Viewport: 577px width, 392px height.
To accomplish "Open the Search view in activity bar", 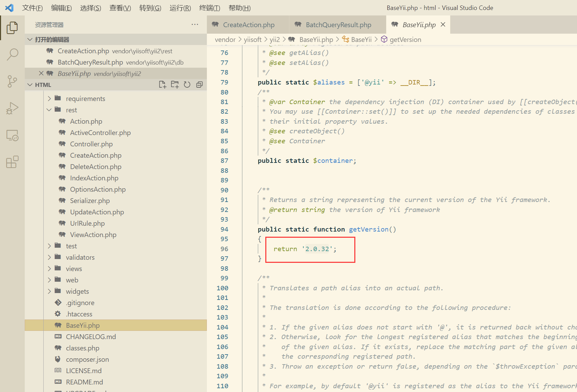I will 12,54.
